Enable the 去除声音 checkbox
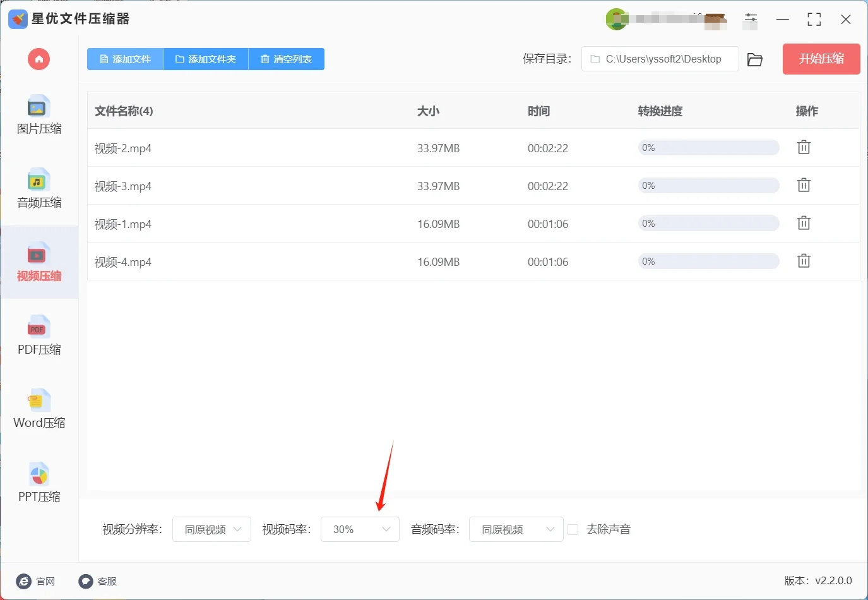This screenshot has width=868, height=600. tap(573, 529)
